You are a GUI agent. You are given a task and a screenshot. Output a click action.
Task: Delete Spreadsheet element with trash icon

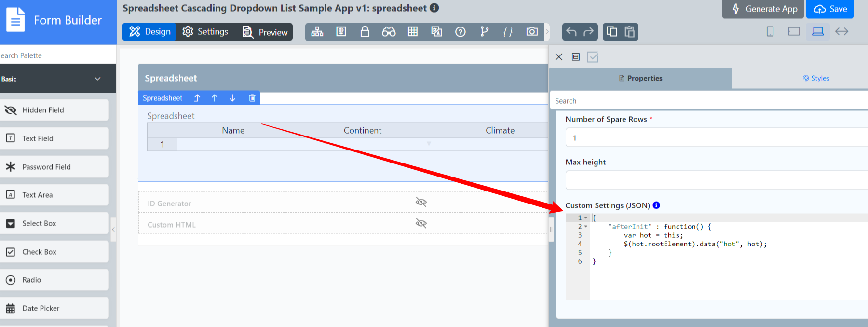pos(252,98)
